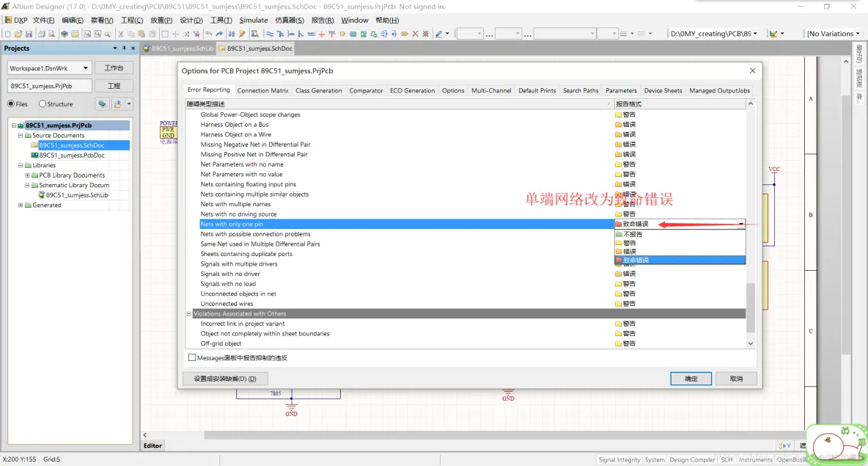This screenshot has height=466, width=868.
Task: Open the No Variations dropdown
Action: [x=858, y=34]
